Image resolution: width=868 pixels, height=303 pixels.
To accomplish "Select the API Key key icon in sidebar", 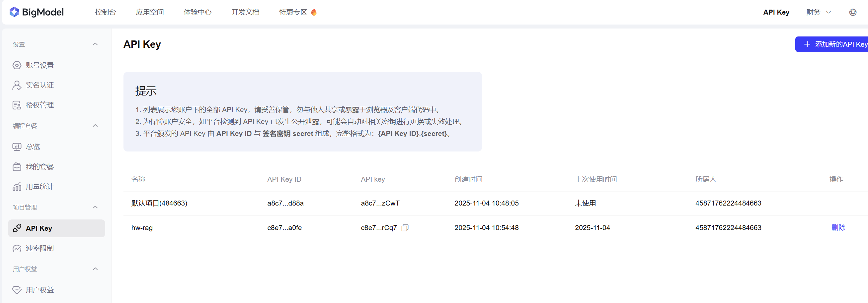I will (17, 228).
